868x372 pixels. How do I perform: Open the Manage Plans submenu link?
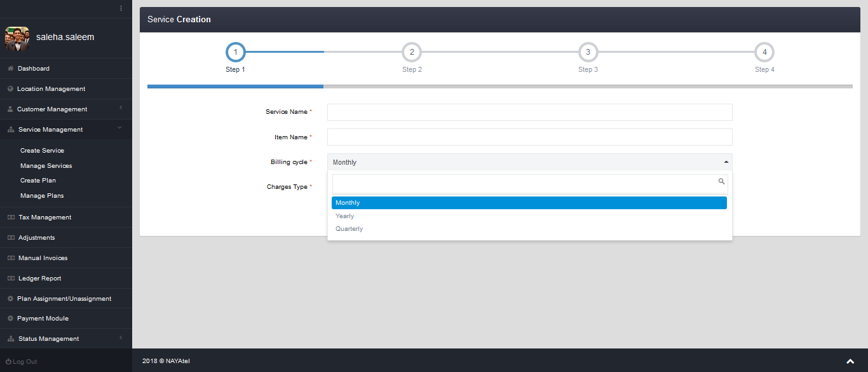pos(42,196)
